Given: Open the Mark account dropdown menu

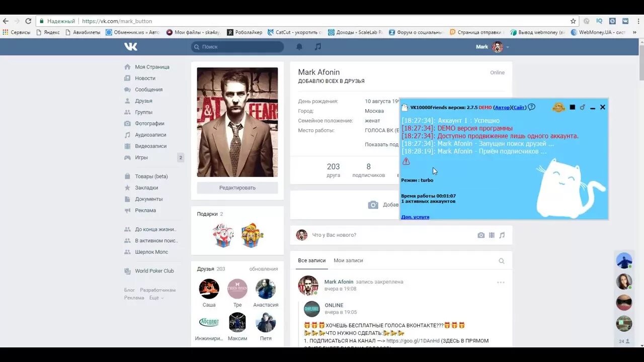Looking at the screenshot, I should (x=493, y=47).
